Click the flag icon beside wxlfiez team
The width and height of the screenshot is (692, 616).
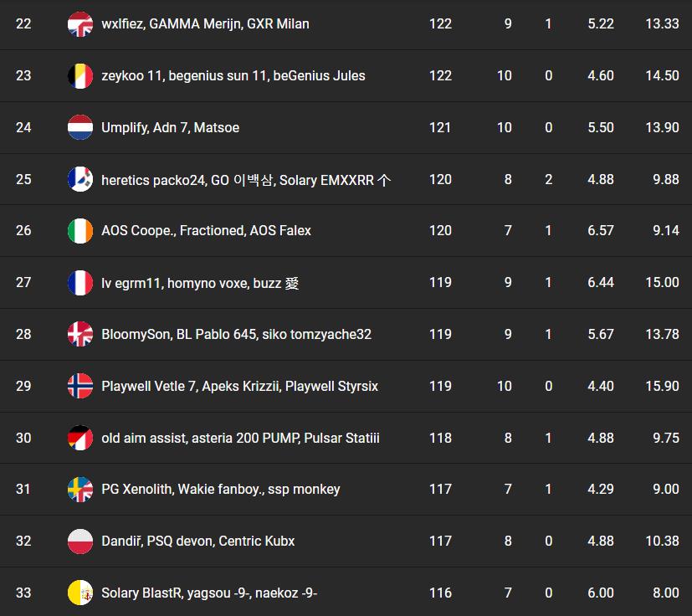(79, 24)
